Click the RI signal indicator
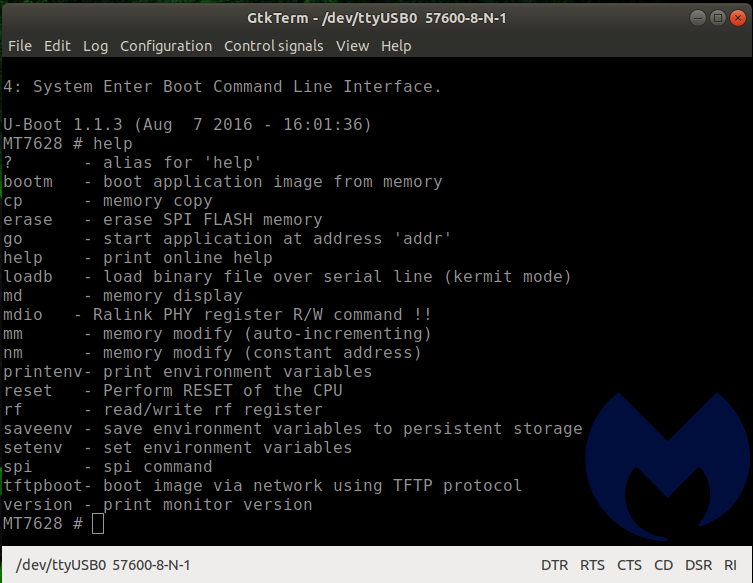753x583 pixels. tap(730, 565)
